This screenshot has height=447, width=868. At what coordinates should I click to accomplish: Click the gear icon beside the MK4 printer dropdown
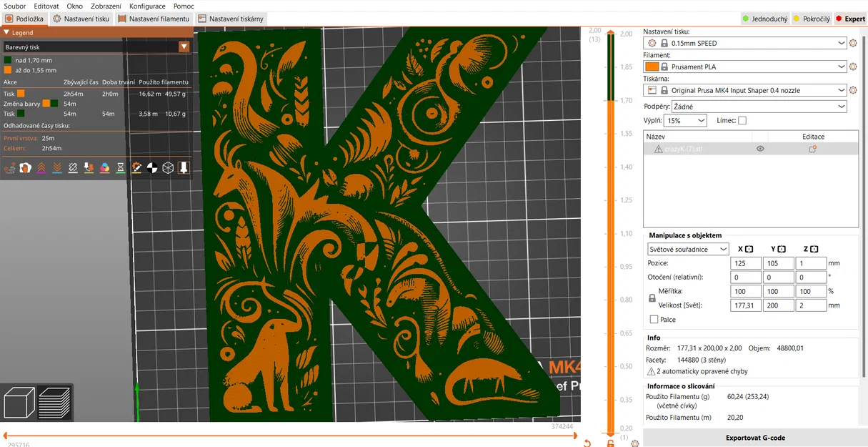coord(853,89)
